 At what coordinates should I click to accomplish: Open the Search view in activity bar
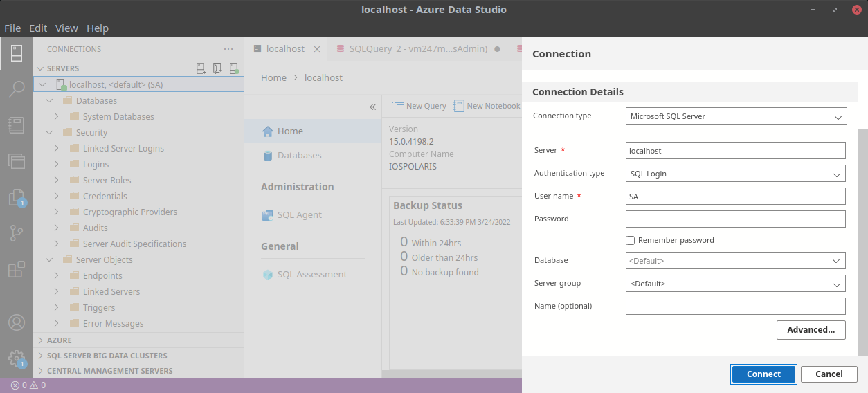17,89
